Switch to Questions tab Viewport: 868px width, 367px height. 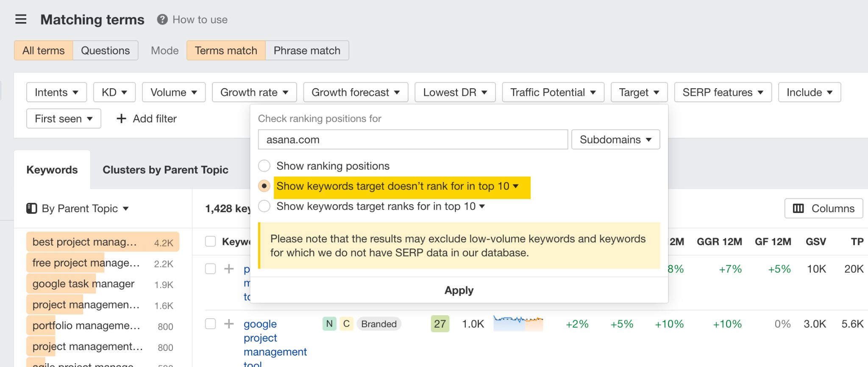106,50
